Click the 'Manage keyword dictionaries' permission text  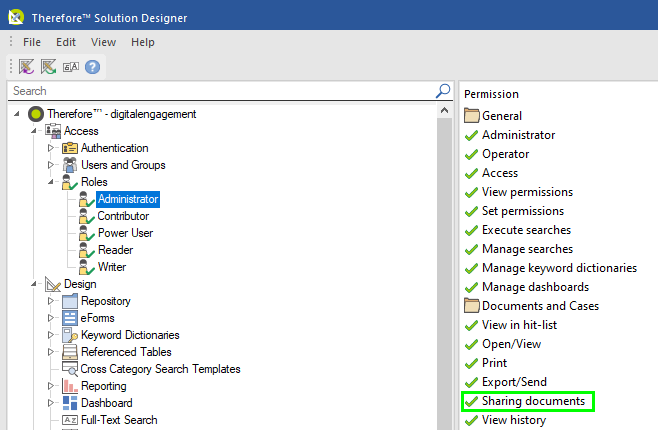point(559,268)
